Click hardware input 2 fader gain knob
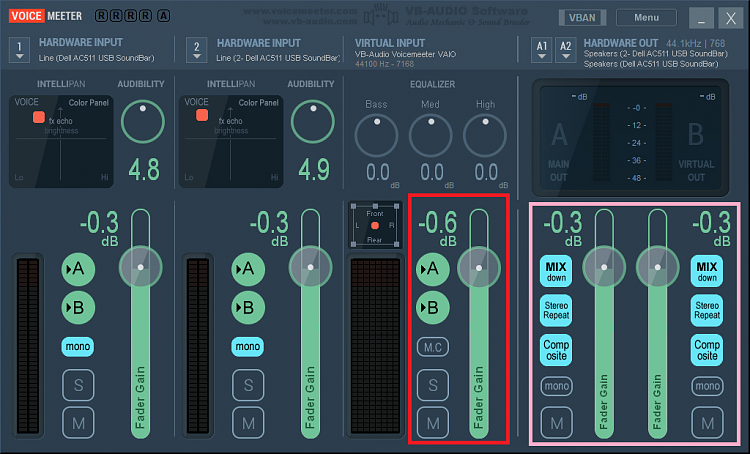 tap(310, 267)
